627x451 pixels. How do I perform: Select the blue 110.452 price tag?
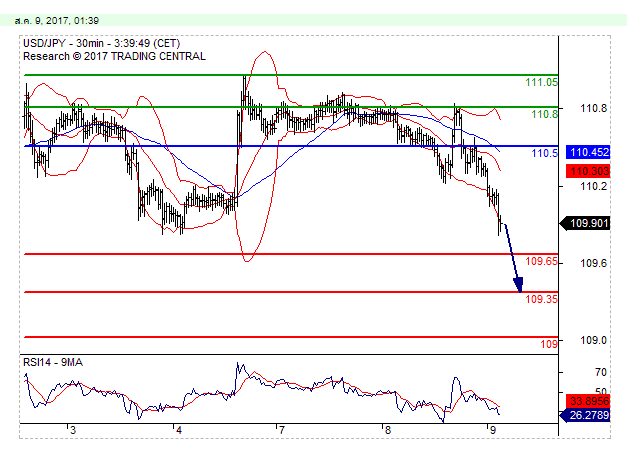pos(588,152)
